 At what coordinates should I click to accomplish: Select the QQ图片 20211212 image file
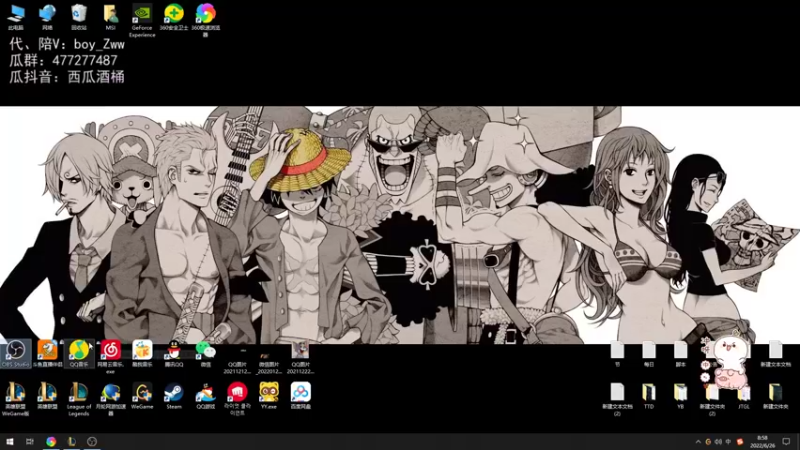[x=237, y=360]
